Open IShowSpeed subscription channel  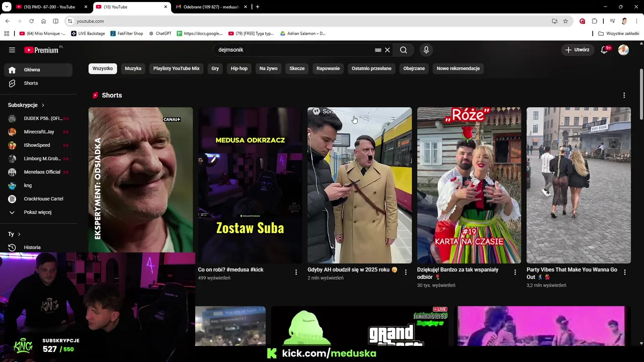click(38, 145)
